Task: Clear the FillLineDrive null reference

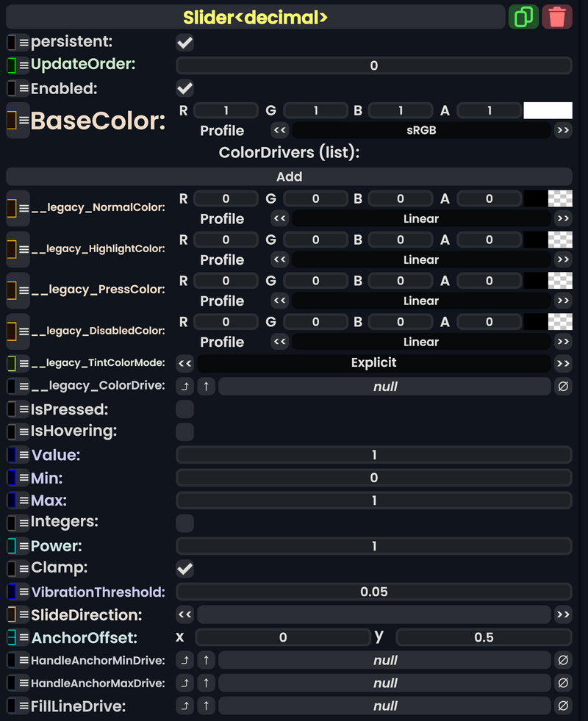Action: 563,706
